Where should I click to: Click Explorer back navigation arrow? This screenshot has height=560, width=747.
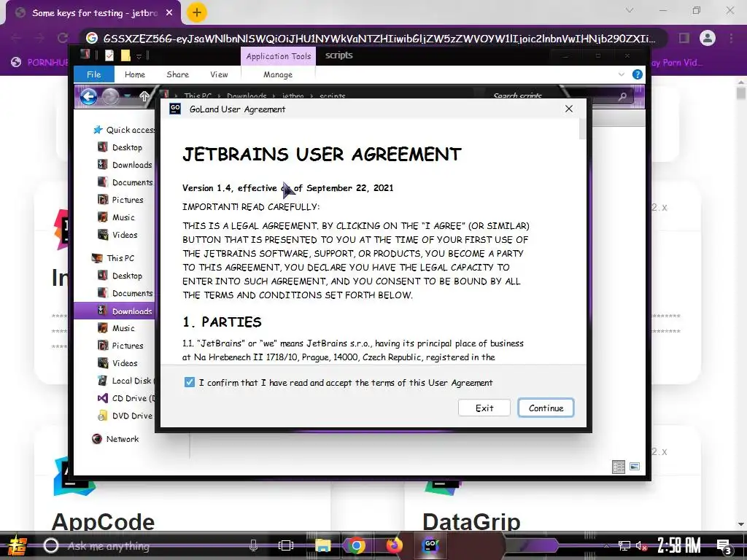tap(88, 97)
